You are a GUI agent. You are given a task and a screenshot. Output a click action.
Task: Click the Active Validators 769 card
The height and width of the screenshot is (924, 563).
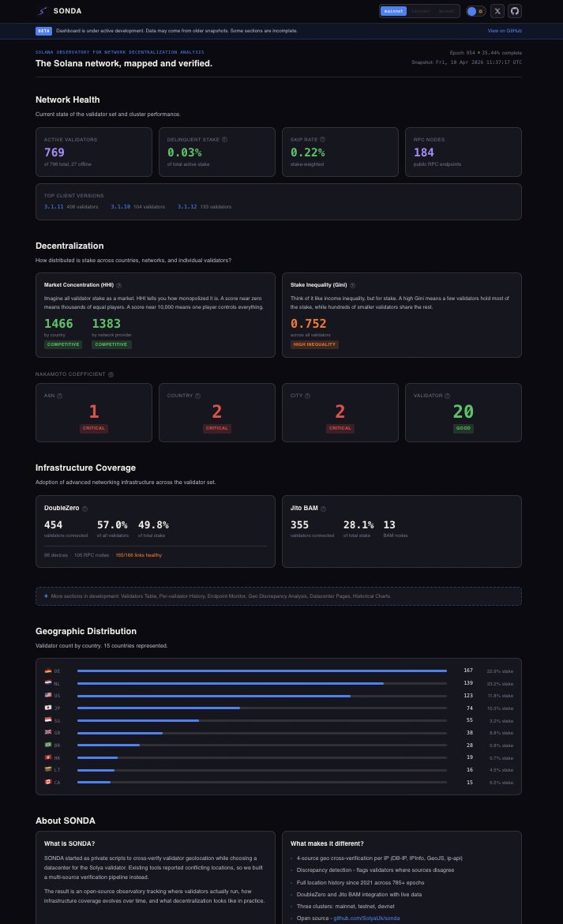pos(94,152)
